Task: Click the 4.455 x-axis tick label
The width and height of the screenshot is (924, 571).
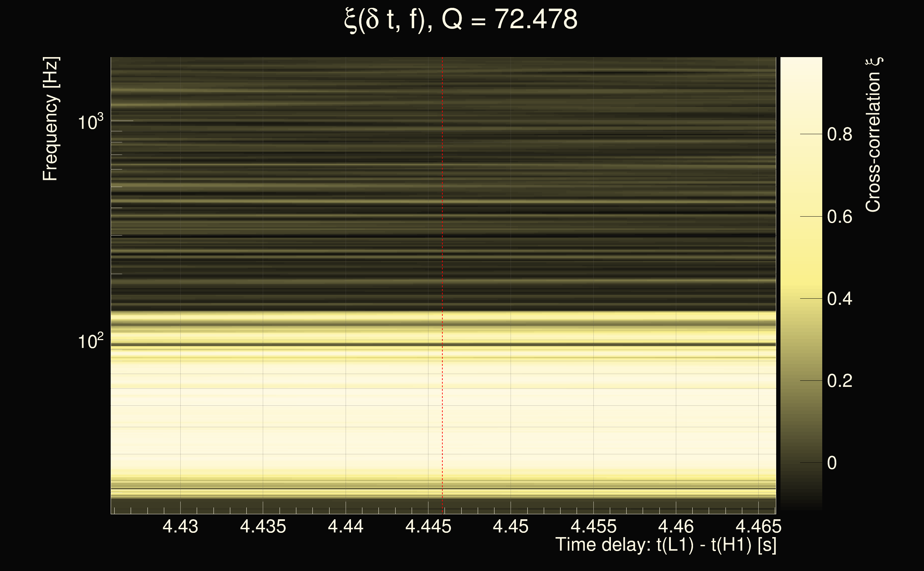Action: pos(593,526)
